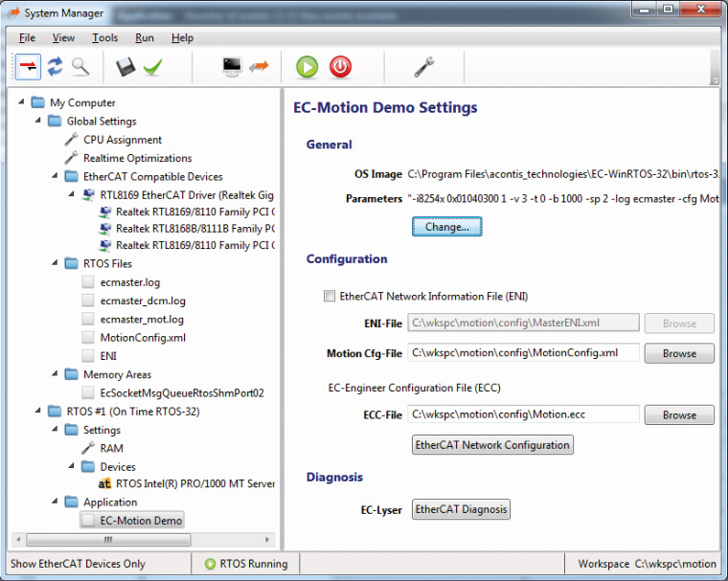728x581 pixels.
Task: Click the tree scrollbar right arrow
Action: [x=267, y=539]
